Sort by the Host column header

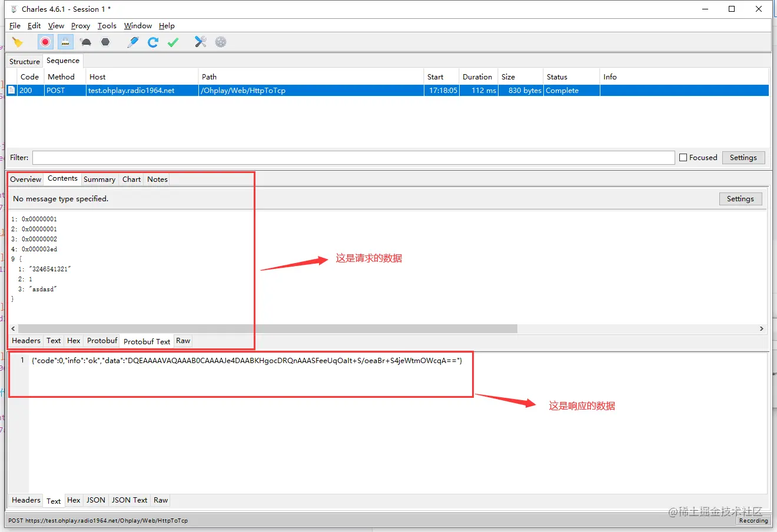[x=141, y=77]
